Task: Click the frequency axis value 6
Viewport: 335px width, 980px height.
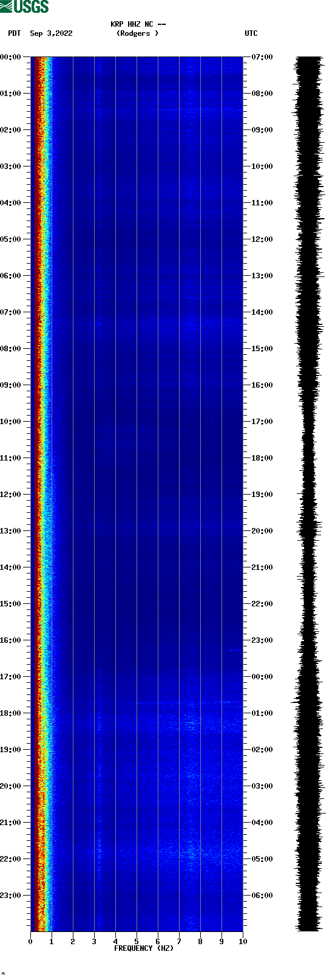Action: tap(158, 942)
